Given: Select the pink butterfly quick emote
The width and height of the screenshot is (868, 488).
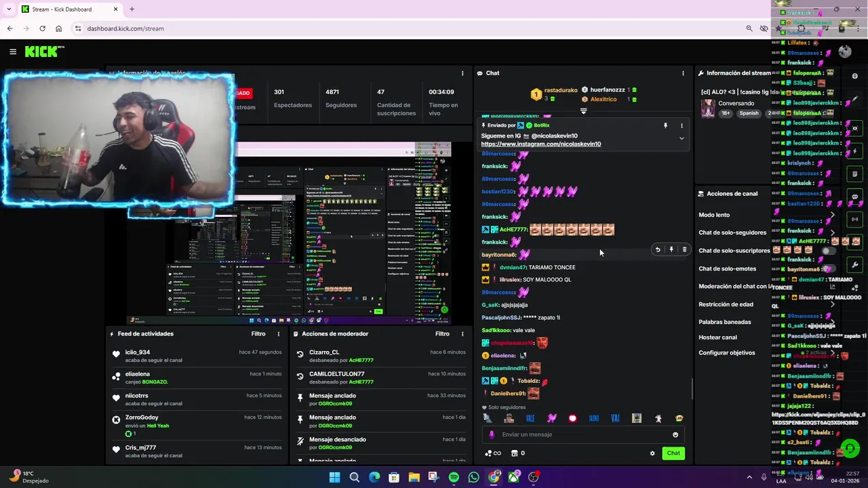Looking at the screenshot, I should (551, 418).
